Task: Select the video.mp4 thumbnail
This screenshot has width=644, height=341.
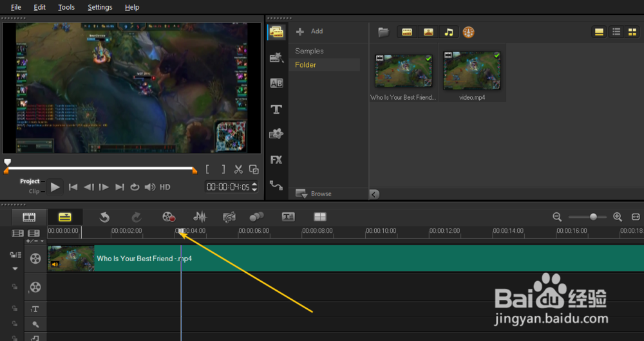Action: pyautogui.click(x=472, y=71)
